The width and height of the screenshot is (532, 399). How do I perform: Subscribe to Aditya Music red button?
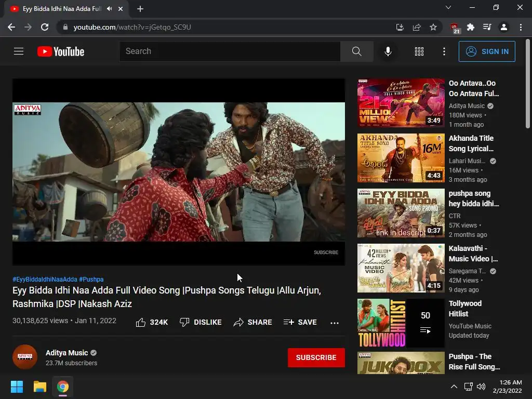pos(316,357)
